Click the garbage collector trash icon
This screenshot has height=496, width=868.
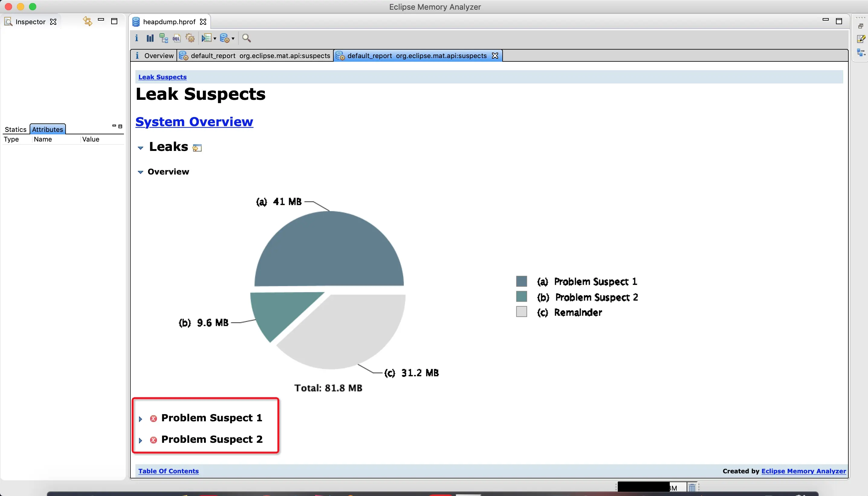(x=692, y=488)
